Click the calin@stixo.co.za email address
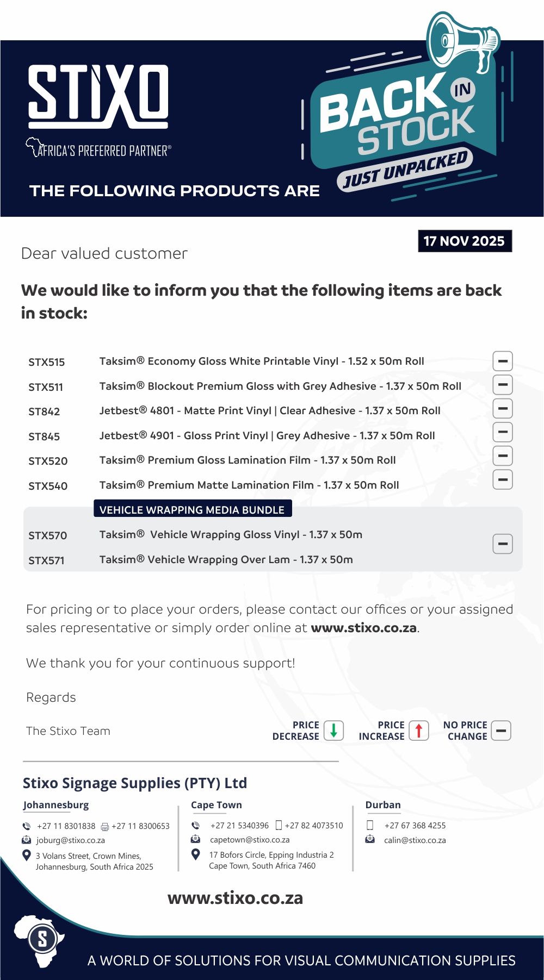544x980 pixels. point(415,840)
